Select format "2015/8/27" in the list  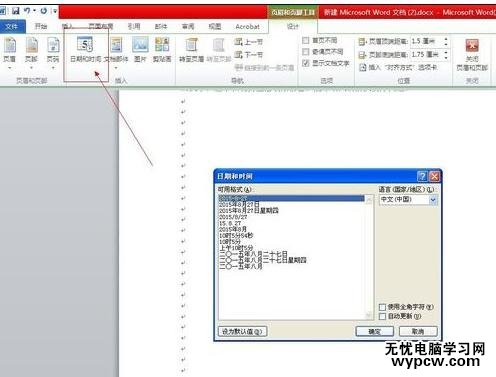click(233, 217)
